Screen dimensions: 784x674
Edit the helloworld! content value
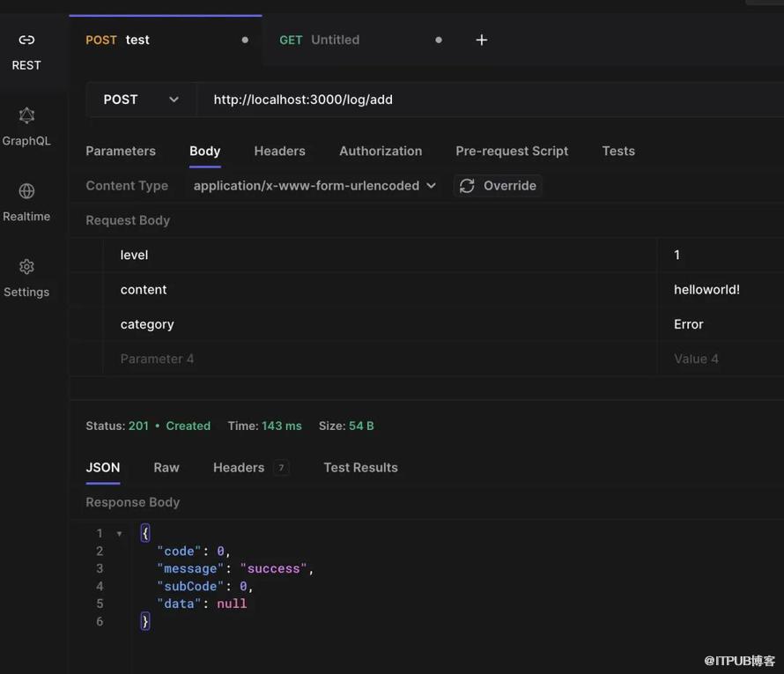[707, 290]
